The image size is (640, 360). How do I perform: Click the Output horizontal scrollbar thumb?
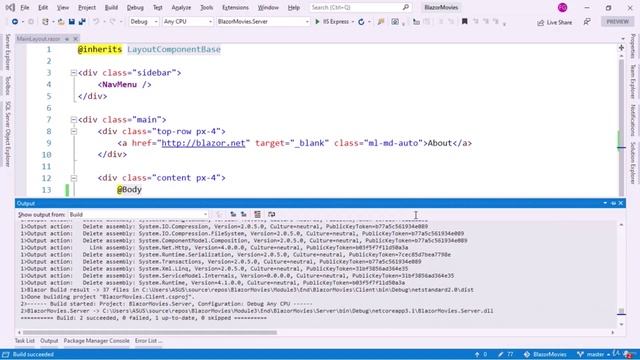[149, 332]
